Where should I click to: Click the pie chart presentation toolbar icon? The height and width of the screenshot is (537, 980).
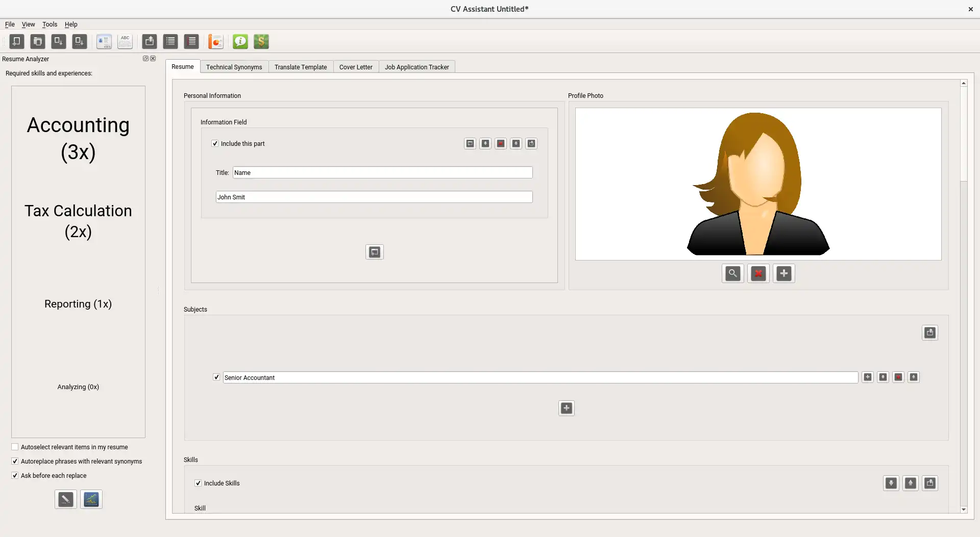[216, 41]
